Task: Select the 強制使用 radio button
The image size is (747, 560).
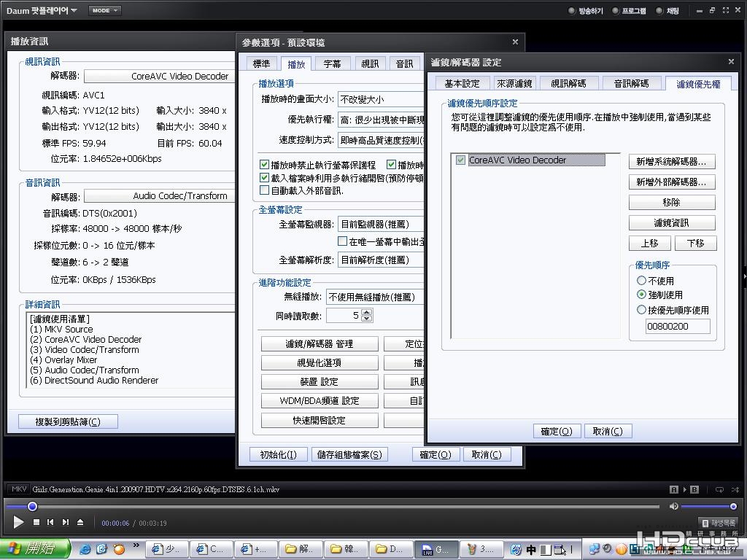Action: [x=641, y=295]
